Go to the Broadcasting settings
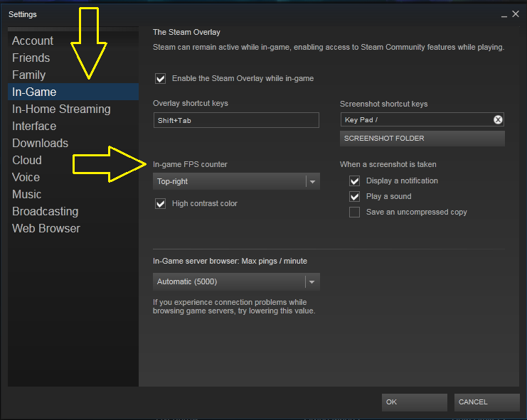 pos(45,212)
